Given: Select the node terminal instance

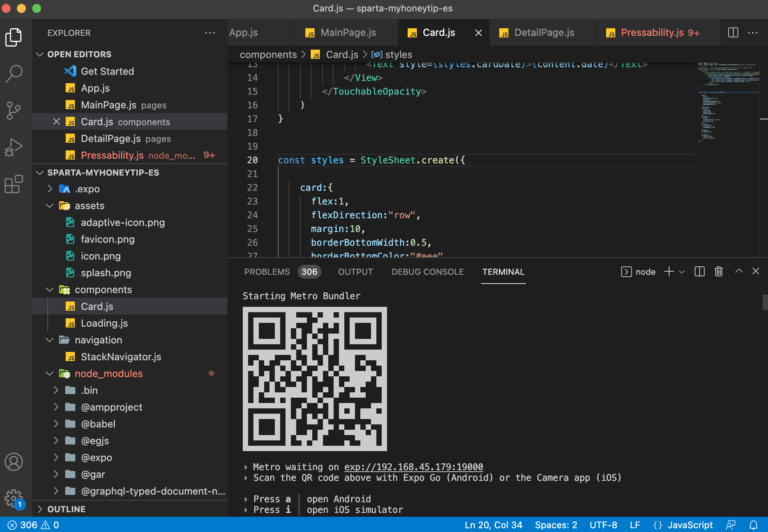Looking at the screenshot, I should [x=638, y=272].
